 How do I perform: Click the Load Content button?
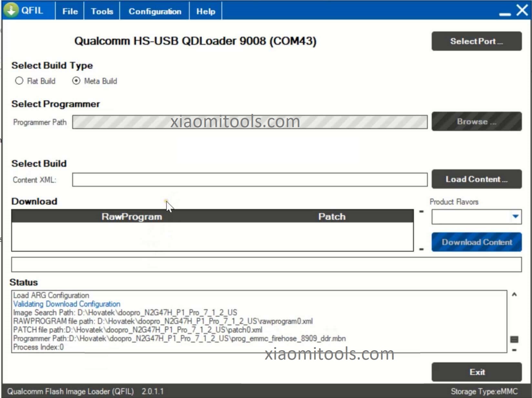(x=476, y=179)
